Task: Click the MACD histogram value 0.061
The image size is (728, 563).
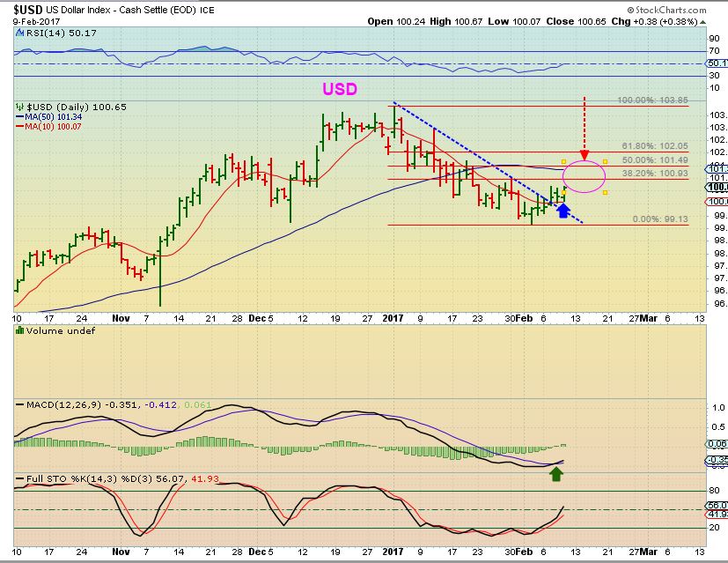Action: tap(197, 404)
